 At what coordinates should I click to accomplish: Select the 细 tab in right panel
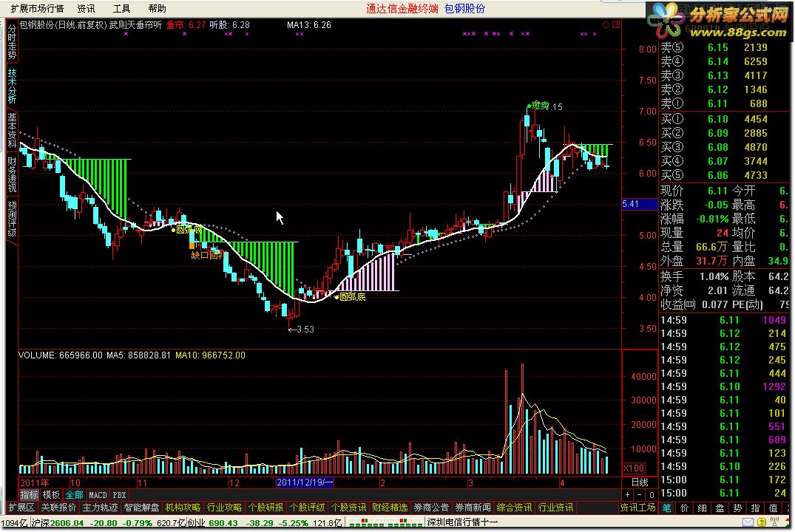[x=703, y=508]
